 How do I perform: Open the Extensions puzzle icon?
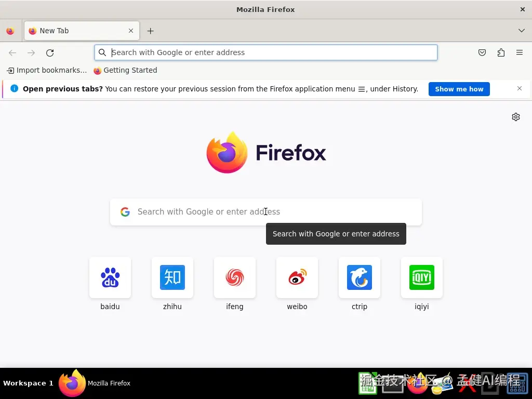pyautogui.click(x=501, y=52)
